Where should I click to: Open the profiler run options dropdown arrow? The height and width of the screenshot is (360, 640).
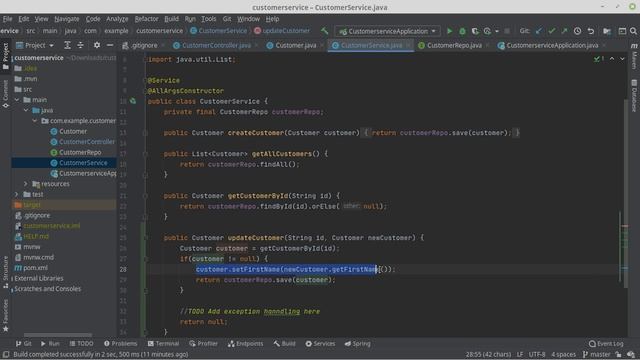point(497,31)
